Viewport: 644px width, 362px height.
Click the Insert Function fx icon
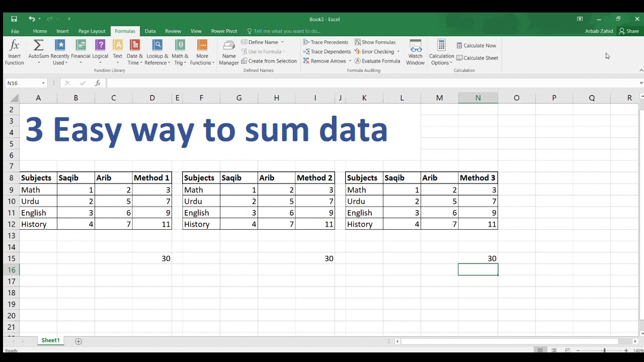tap(15, 45)
